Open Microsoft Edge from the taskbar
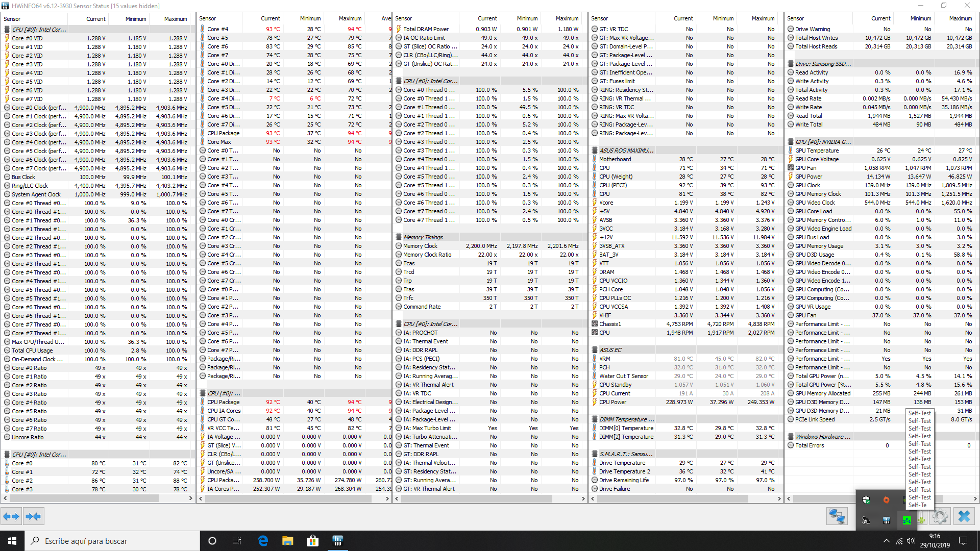980x551 pixels. pos(263,541)
